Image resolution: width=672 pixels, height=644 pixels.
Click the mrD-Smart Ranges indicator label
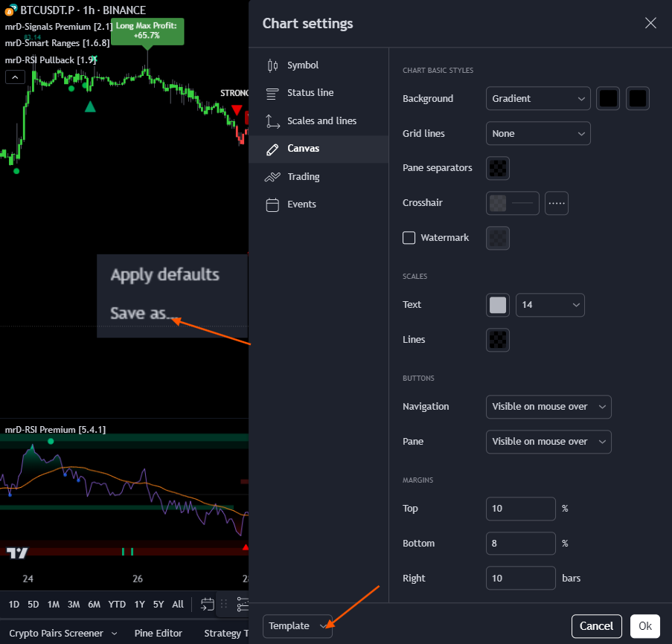click(x=57, y=43)
